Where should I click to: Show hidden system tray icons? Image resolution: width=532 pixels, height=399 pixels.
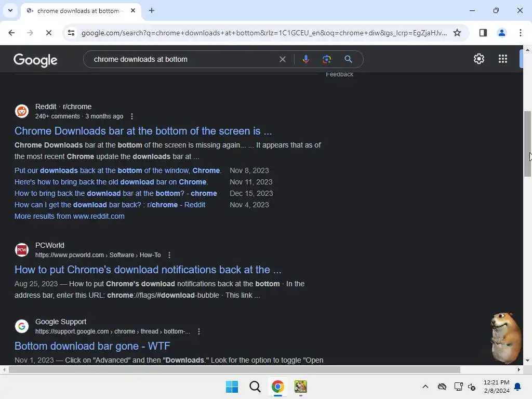tap(425, 387)
